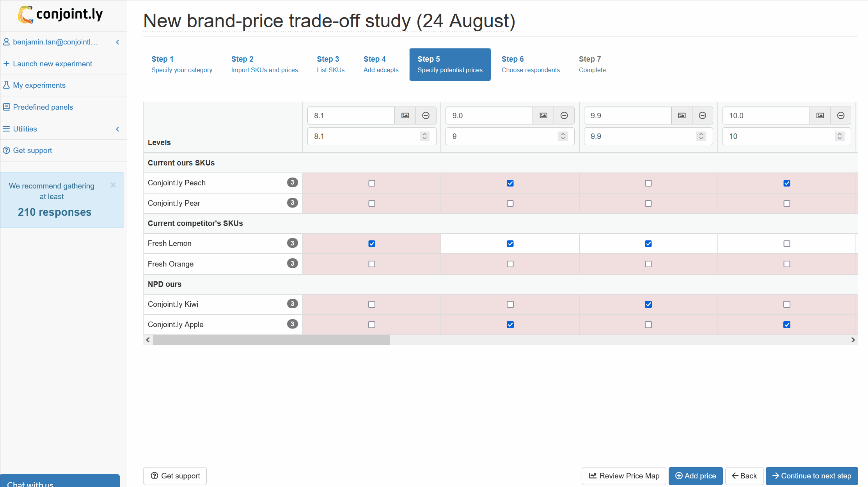Uncheck Conjoint.ly Peach at price 10.0
The image size is (868, 487).
787,183
